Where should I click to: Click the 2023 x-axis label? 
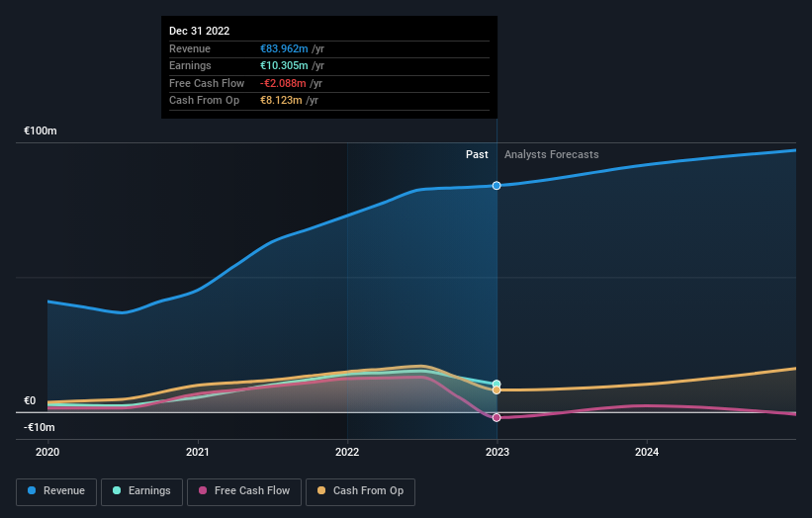click(x=497, y=452)
